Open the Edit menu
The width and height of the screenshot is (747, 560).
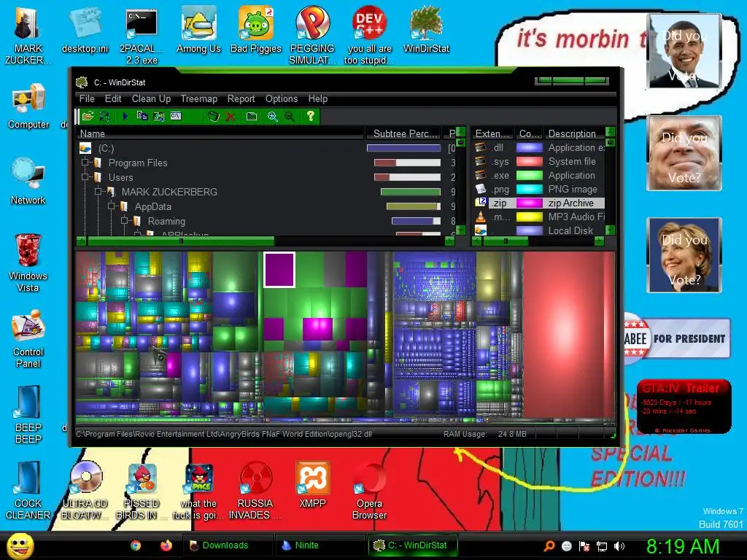(x=113, y=98)
